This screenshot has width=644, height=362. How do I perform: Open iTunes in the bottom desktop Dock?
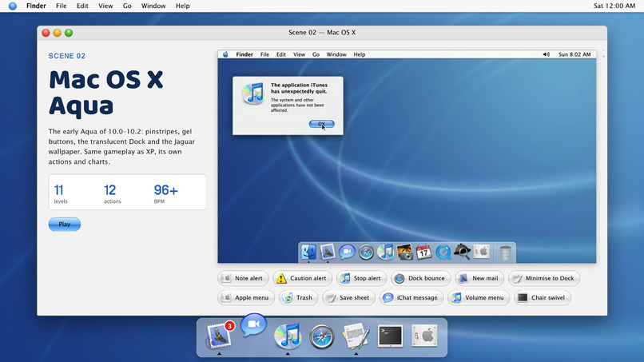(x=288, y=336)
